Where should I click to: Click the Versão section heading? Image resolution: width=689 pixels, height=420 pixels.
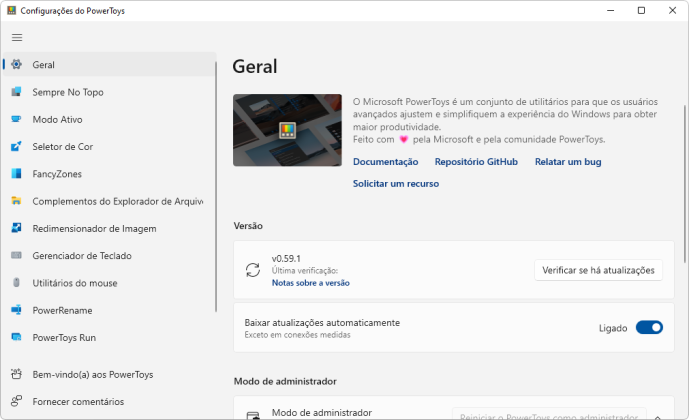248,226
